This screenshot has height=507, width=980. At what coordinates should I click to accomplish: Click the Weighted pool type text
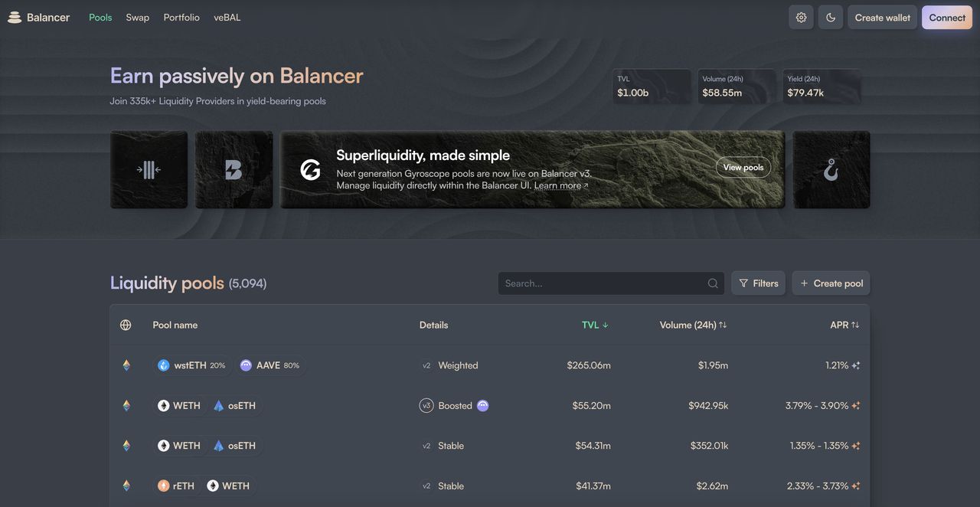pyautogui.click(x=458, y=365)
